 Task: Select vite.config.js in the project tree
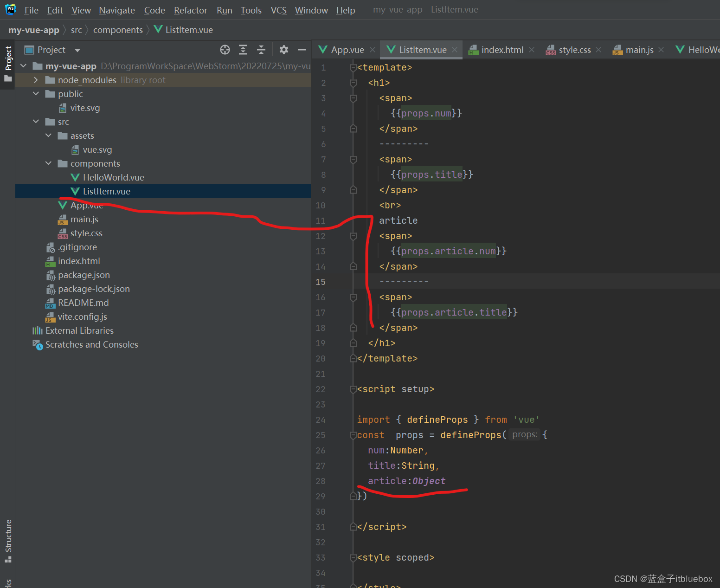pyautogui.click(x=83, y=317)
